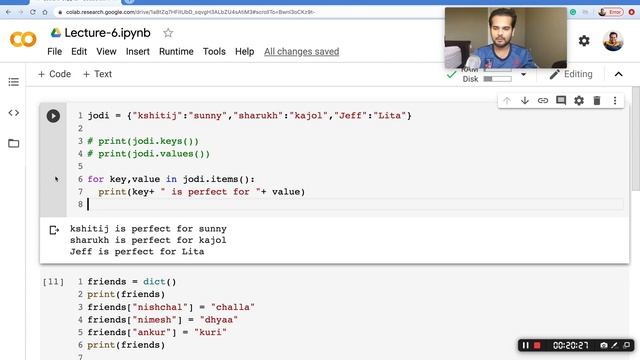This screenshot has height=360, width=640.
Task: Open the Colab home logo
Action: [23, 40]
